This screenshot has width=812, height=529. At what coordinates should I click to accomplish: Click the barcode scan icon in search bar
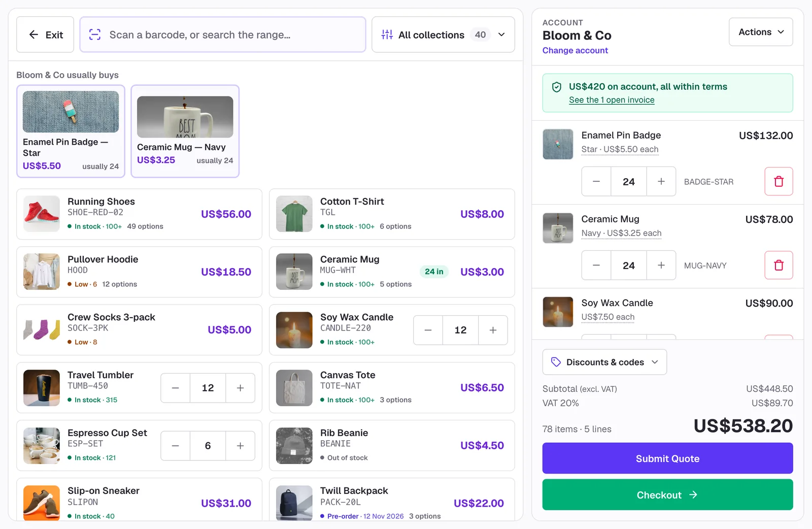(95, 35)
